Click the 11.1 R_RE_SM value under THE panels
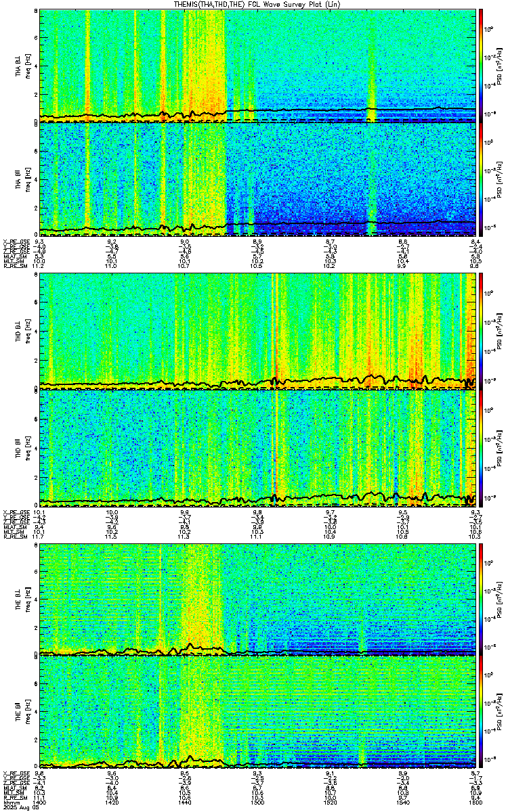The height and width of the screenshot is (812, 508). pyautogui.click(x=39, y=799)
